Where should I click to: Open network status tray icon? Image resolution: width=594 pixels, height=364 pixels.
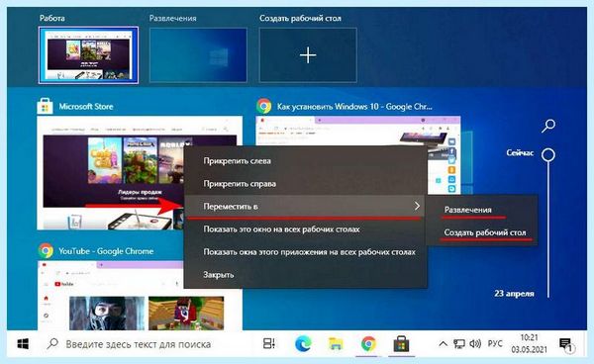tap(458, 344)
